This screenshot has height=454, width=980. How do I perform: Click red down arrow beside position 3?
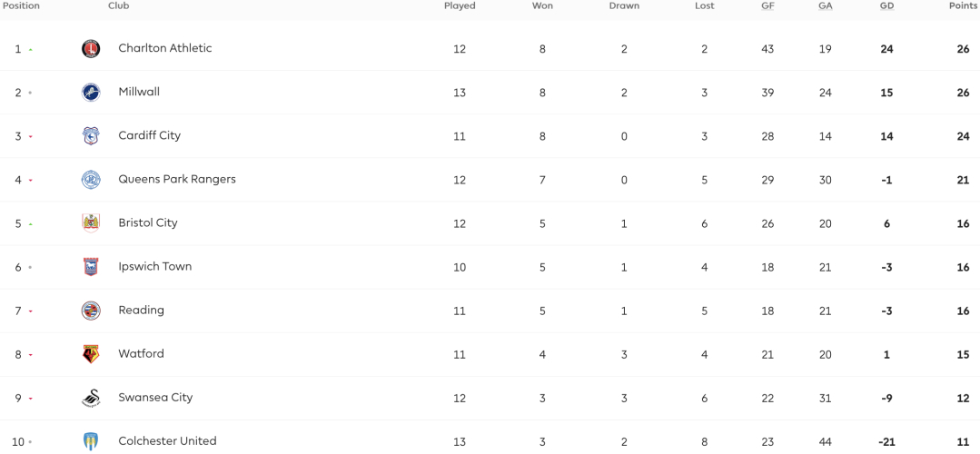[x=31, y=137]
